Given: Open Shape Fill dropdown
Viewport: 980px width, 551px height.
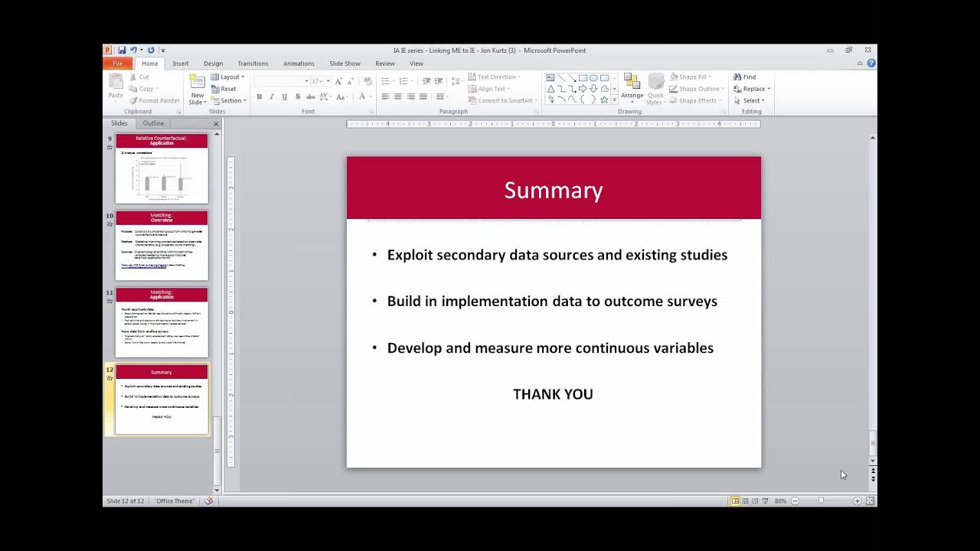Looking at the screenshot, I should 690,77.
